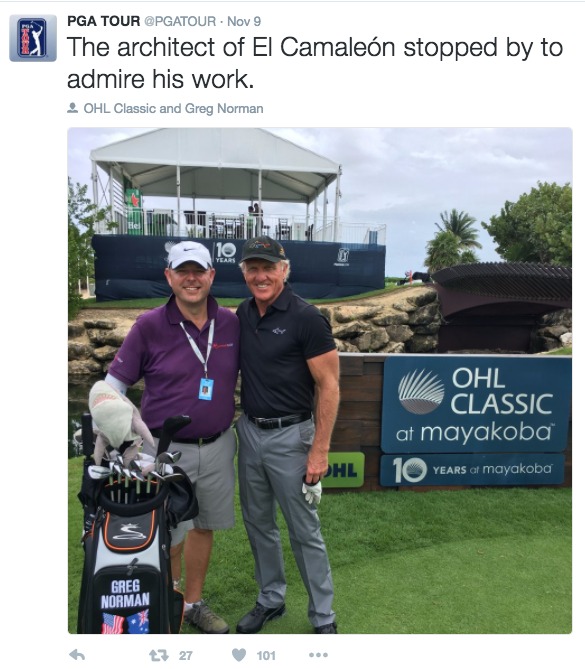Open the PGA TOUR profile avatar
This screenshot has width=585, height=669.
click(33, 38)
